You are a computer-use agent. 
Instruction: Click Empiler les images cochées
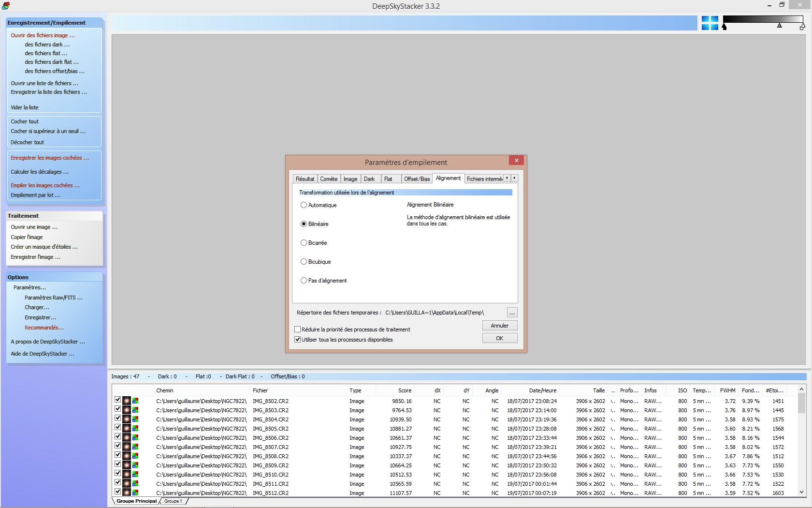pyautogui.click(x=45, y=185)
